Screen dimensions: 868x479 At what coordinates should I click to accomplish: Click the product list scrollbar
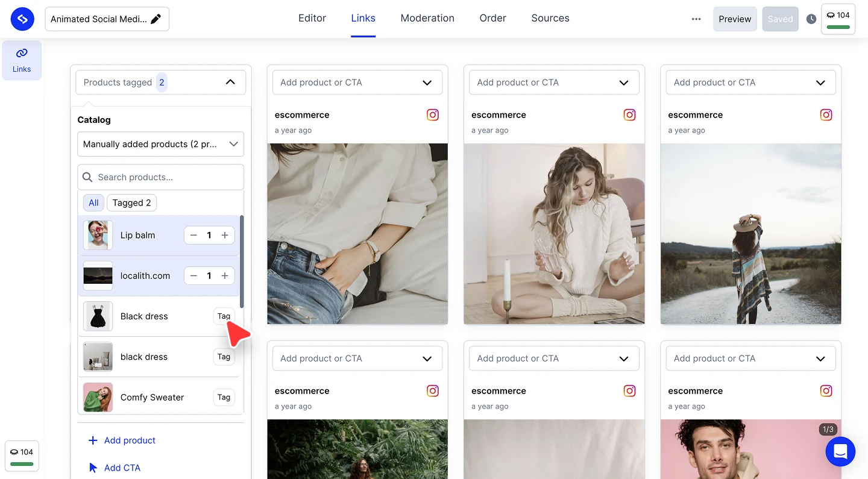pyautogui.click(x=242, y=262)
